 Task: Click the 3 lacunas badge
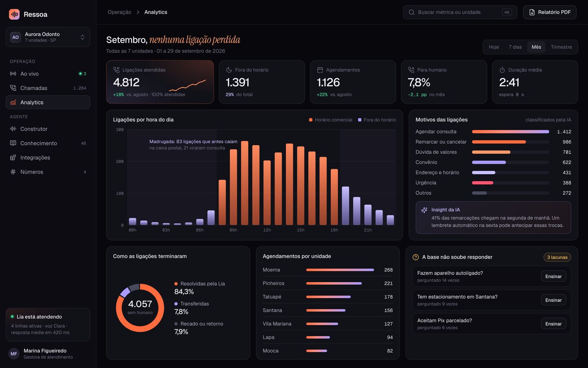click(557, 257)
